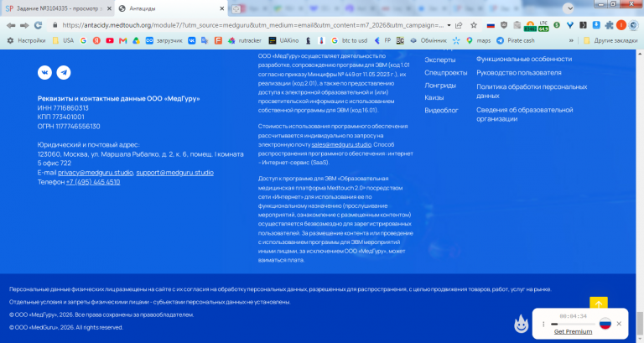Image resolution: width=644 pixels, height=343 pixels.
Task: Open the rutracker bookmark
Action: coord(245,40)
